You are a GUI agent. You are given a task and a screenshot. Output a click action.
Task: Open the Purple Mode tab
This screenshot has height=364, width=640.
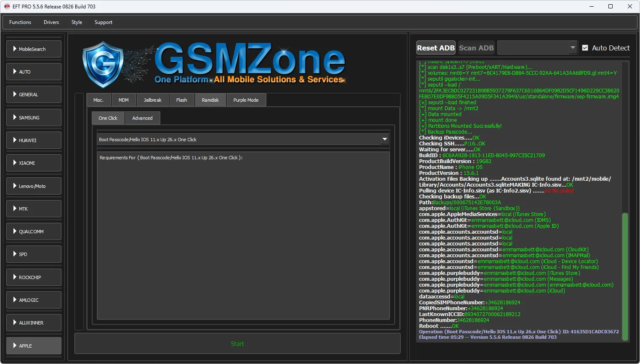(246, 100)
